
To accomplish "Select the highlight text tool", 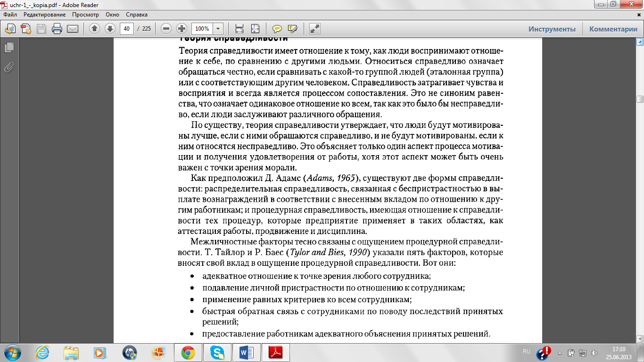I will 293,29.
